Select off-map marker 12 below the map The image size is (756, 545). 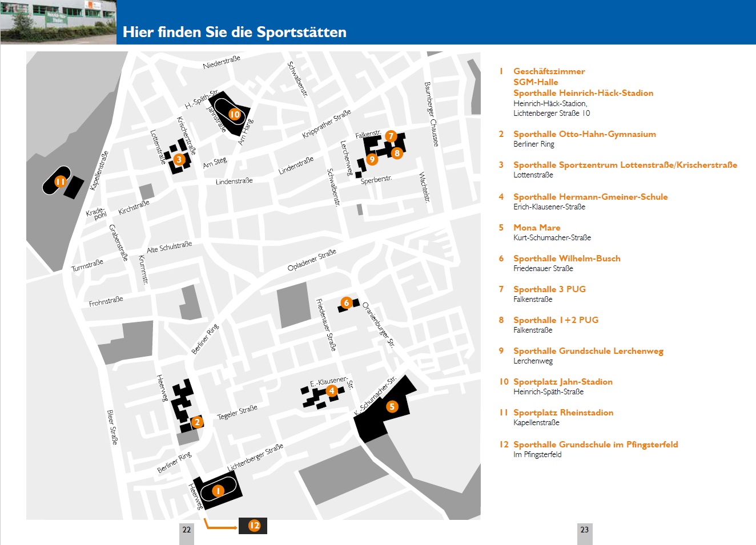(254, 526)
